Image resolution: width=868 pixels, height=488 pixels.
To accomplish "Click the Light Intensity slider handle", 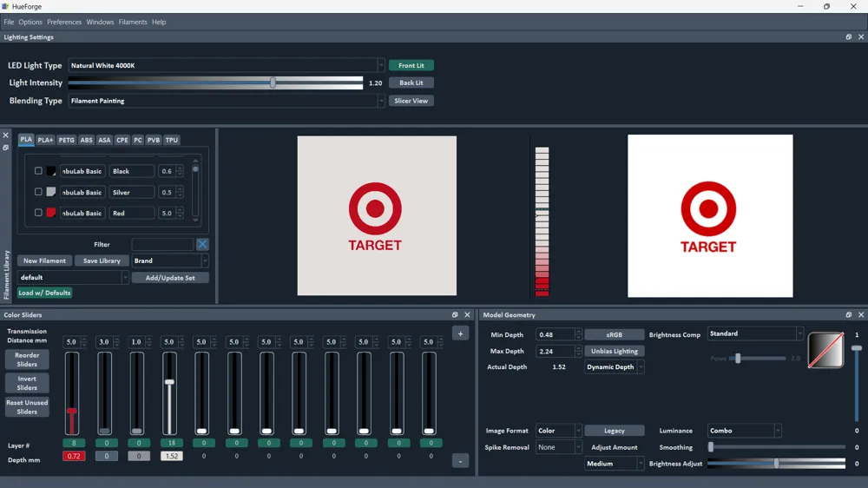I will (x=273, y=82).
